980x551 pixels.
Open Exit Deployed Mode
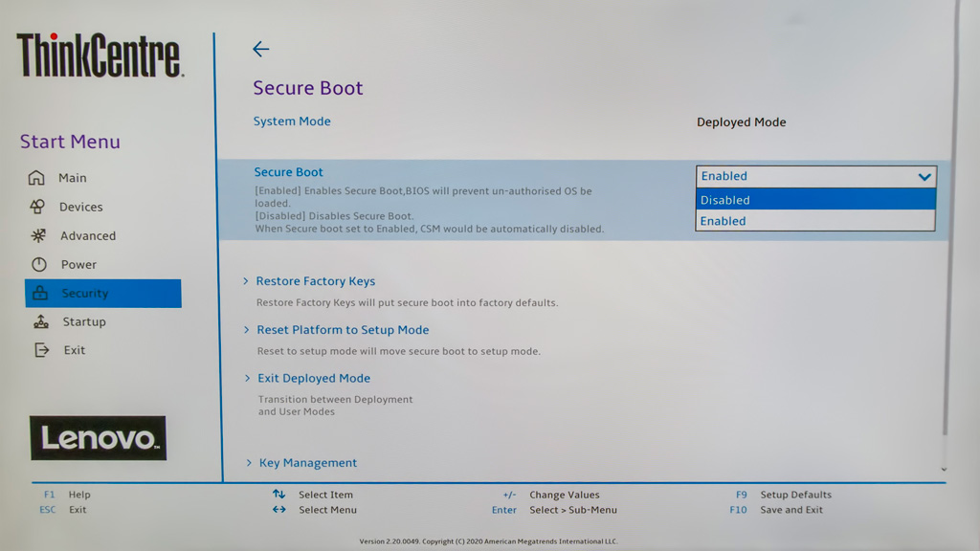pos(314,378)
